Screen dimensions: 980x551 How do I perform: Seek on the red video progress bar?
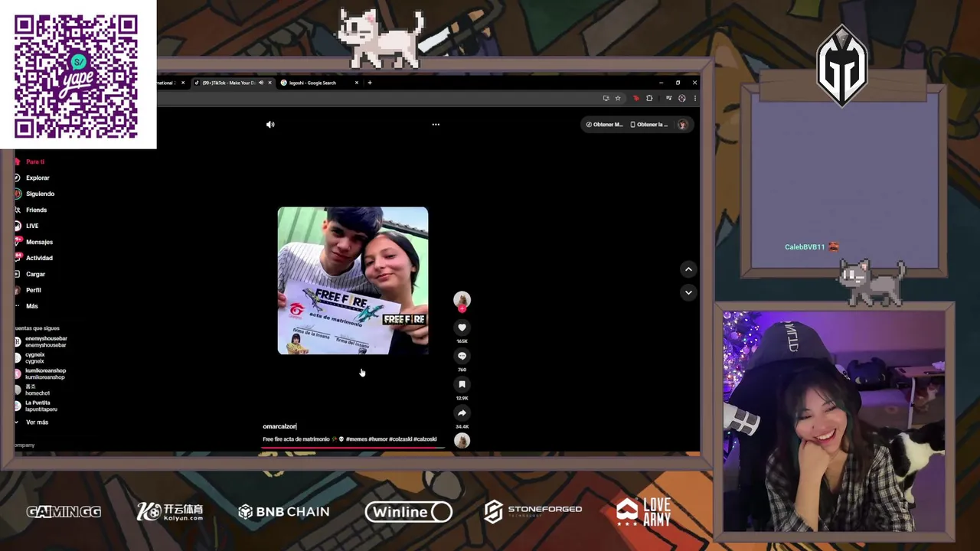click(354, 448)
